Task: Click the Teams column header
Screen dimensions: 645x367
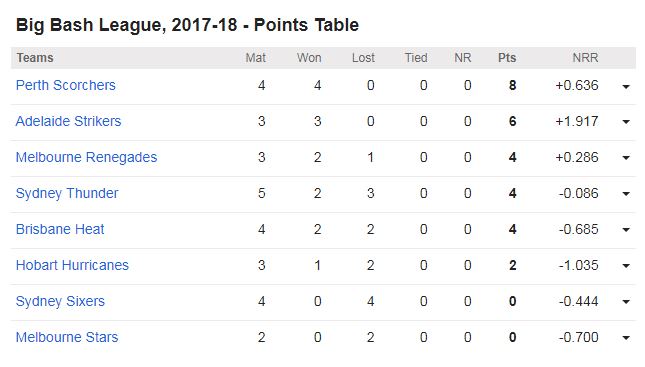Action: pos(35,58)
